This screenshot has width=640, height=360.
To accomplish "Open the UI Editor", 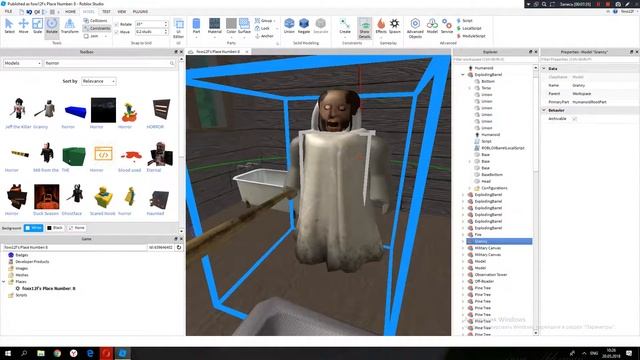I will pos(179,28).
